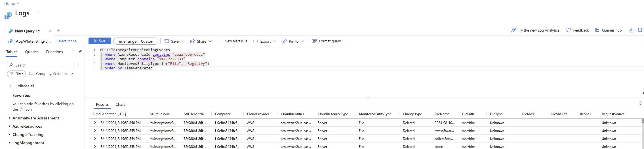Go to Home breadcrumb
The width and height of the screenshot is (644, 149).
[x=10, y=3]
